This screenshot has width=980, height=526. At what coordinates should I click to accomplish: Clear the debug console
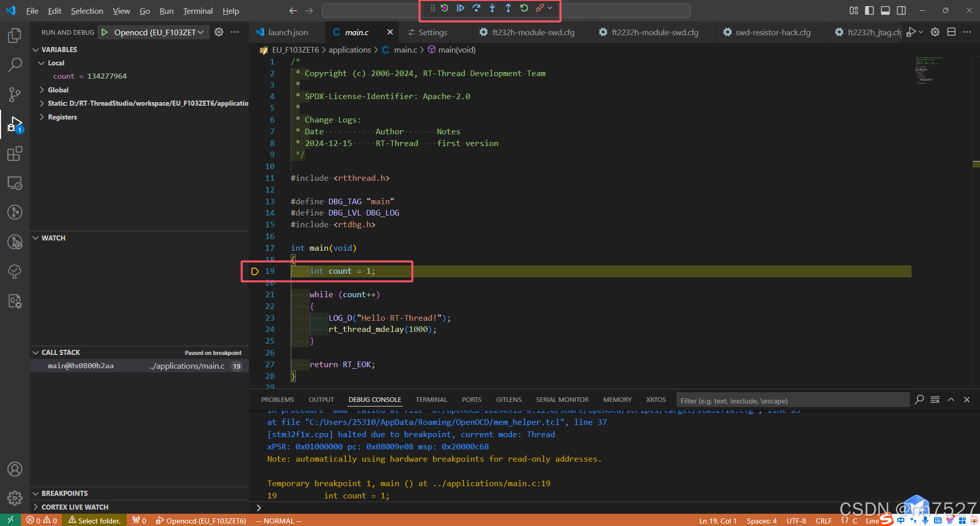(x=935, y=399)
